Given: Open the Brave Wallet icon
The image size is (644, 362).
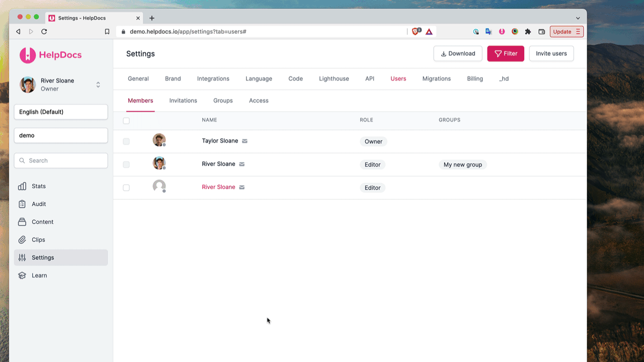Looking at the screenshot, I should [x=542, y=32].
